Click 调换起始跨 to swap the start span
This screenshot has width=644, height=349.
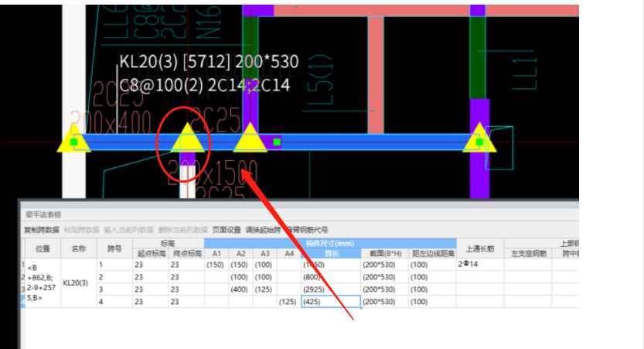coord(263,230)
